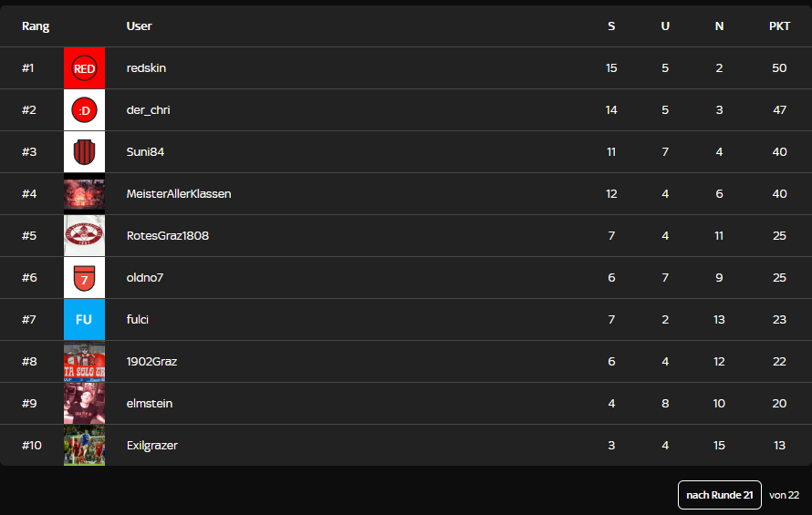Open elmstein's portrait photo avatar
The image size is (812, 515).
pyautogui.click(x=84, y=404)
